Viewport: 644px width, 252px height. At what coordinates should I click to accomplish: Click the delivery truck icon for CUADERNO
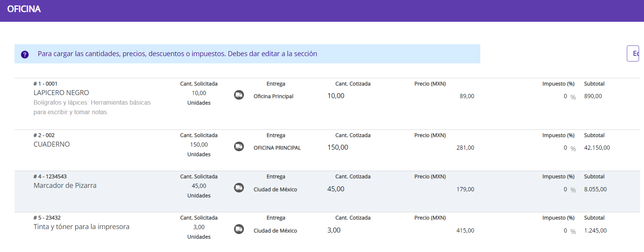tap(239, 147)
